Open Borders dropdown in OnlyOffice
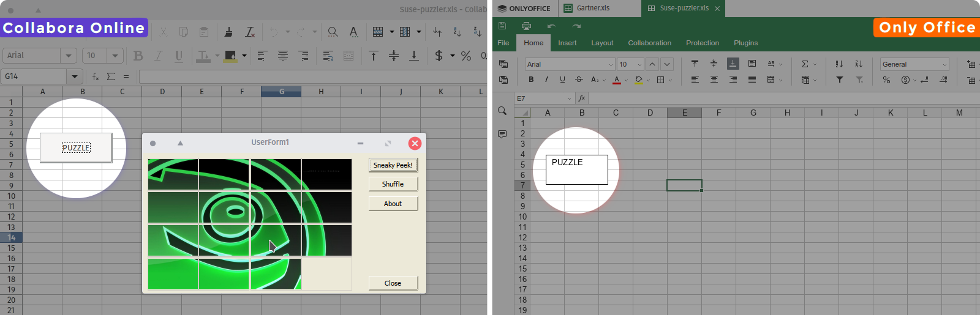 pos(670,80)
